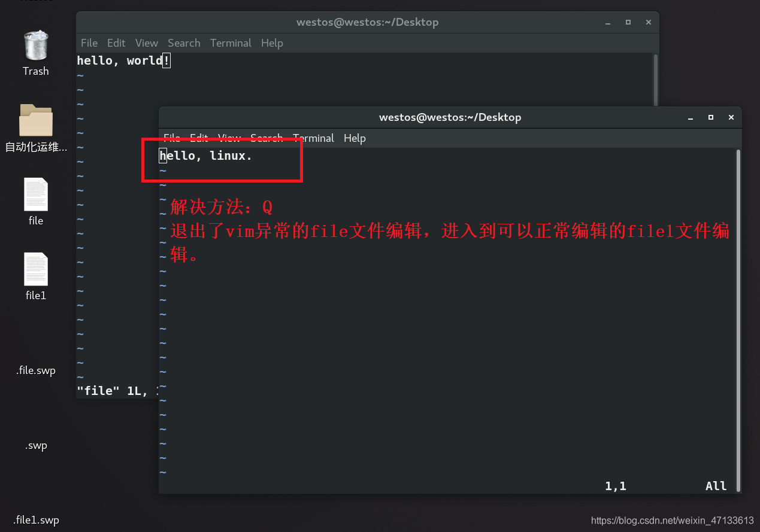
Task: Click front terminal vertical scrollbar
Action: (x=738, y=320)
